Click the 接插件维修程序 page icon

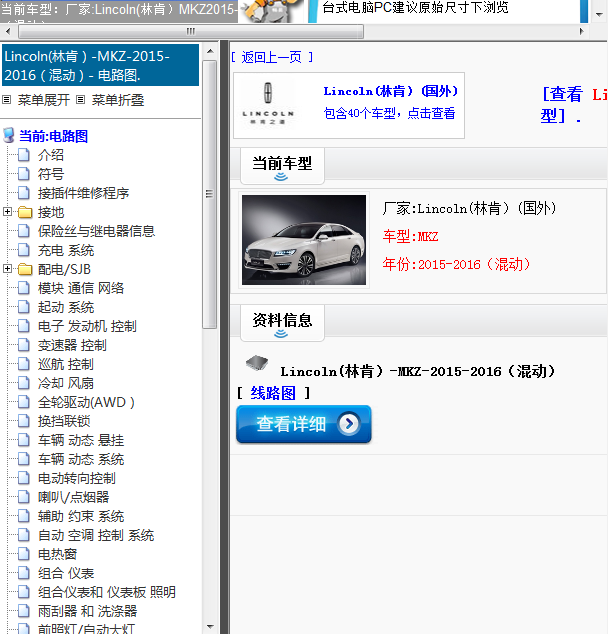pos(24,192)
